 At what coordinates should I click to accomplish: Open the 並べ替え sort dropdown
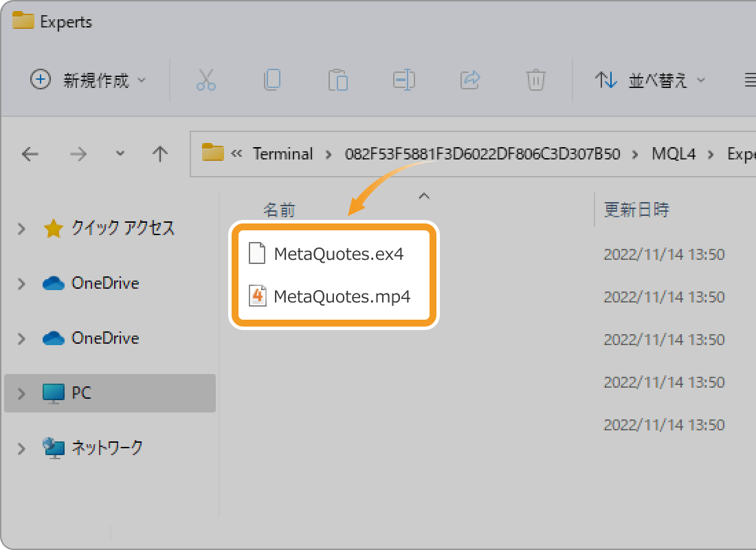[x=650, y=80]
